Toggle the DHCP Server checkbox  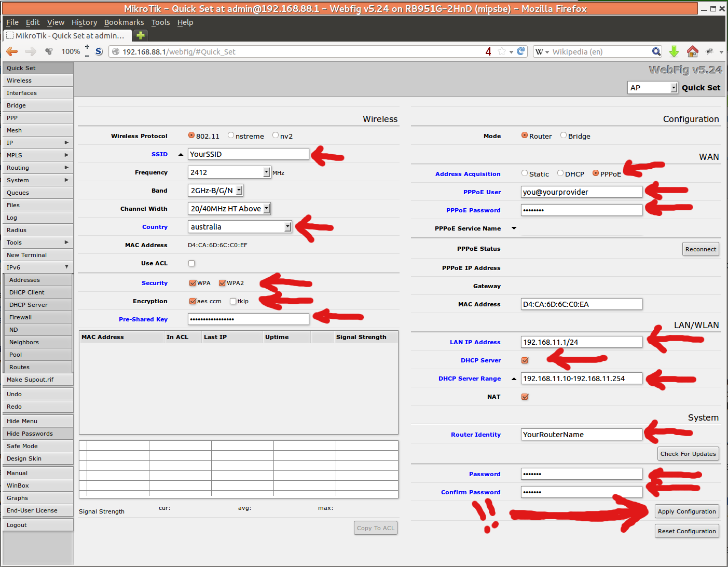(x=525, y=360)
